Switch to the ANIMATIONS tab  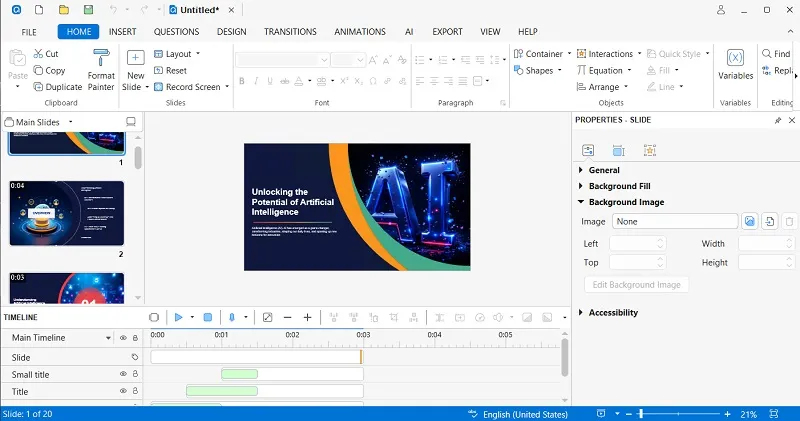(360, 32)
